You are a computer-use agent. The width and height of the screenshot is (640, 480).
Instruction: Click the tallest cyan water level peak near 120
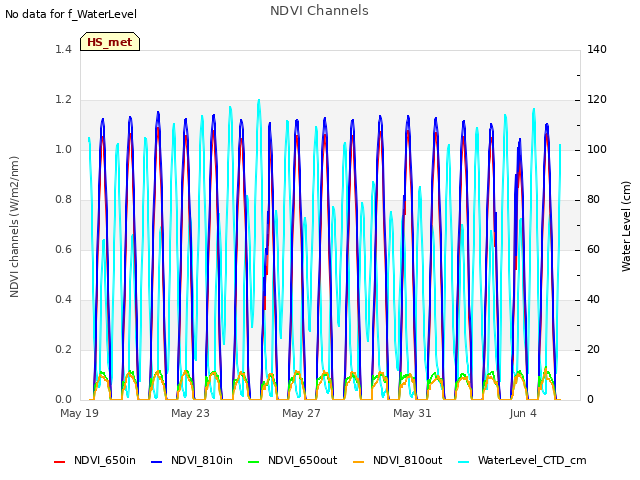coord(258,100)
